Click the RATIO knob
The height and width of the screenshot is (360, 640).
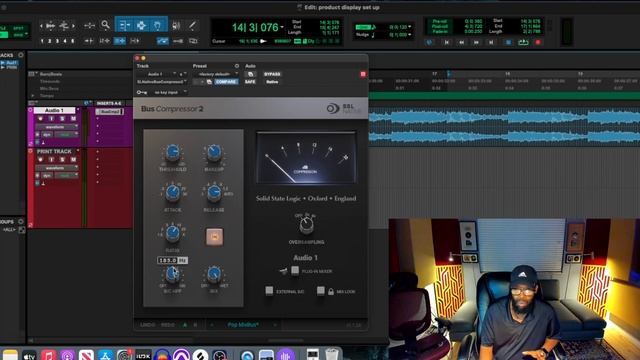[x=173, y=233]
